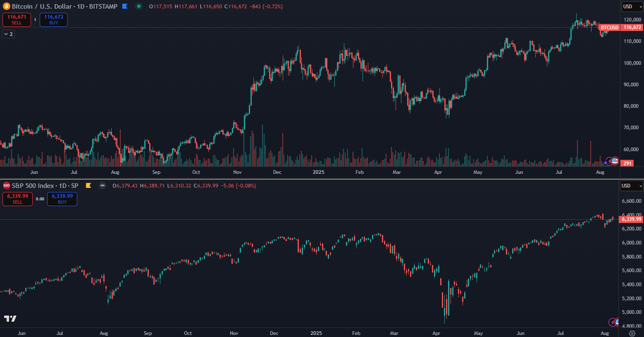Open chart settings gear in the bottom-right corner
Screen dimensions: 644x337
pos(632,333)
